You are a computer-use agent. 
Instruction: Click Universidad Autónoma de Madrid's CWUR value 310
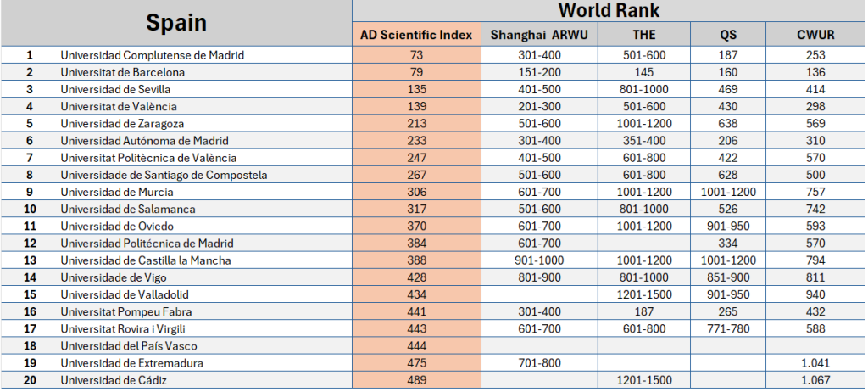click(x=815, y=141)
